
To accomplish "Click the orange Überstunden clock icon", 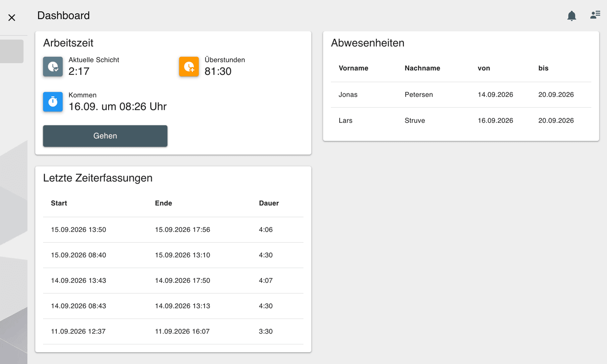I will pyautogui.click(x=189, y=67).
